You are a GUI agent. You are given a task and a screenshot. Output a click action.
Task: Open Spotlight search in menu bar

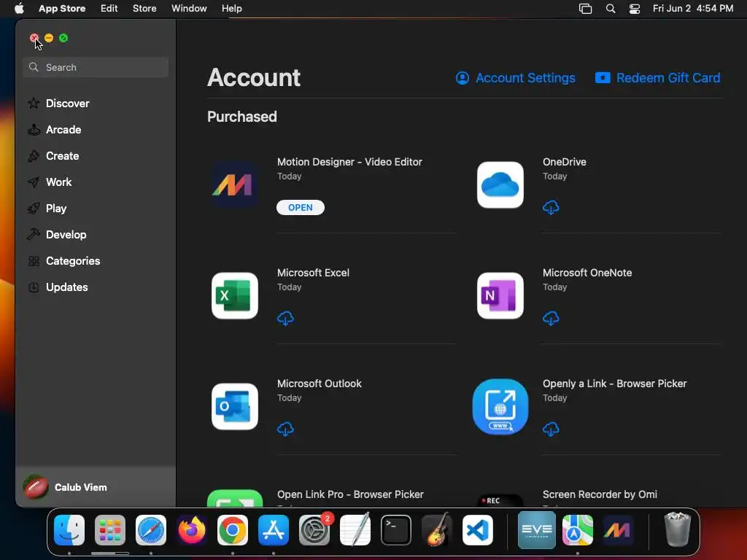click(x=611, y=9)
